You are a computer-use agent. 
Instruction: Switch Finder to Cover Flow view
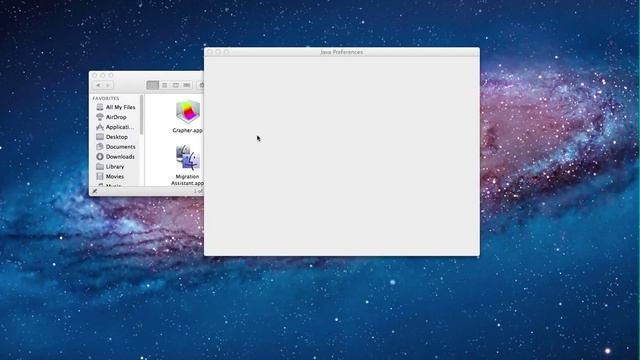pos(187,85)
